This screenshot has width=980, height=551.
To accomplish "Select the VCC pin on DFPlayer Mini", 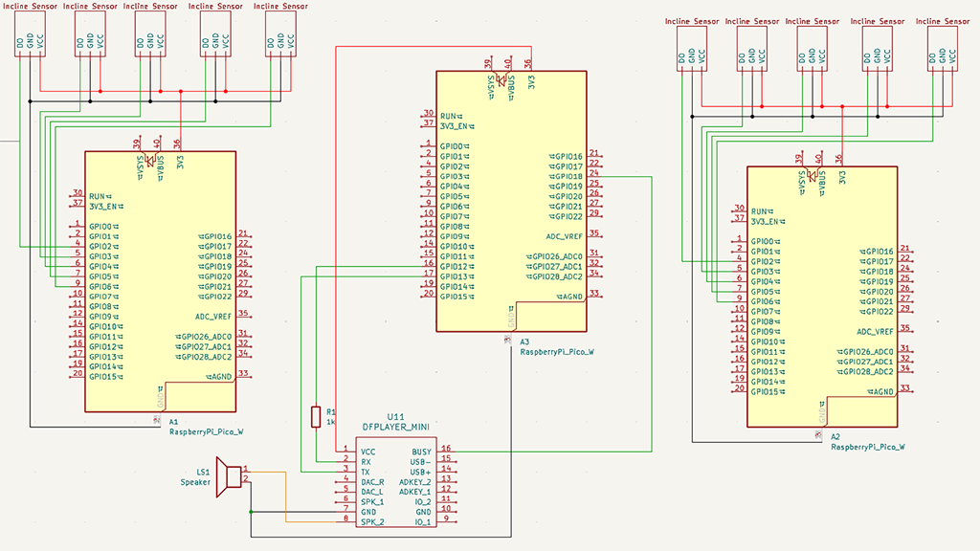I will 368,452.
